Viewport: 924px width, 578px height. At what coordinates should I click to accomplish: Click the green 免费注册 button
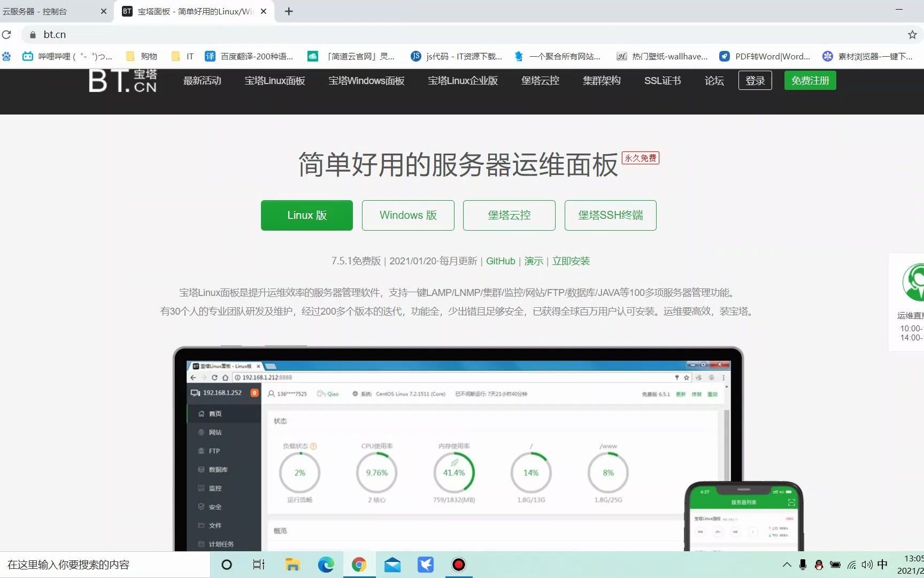(810, 80)
